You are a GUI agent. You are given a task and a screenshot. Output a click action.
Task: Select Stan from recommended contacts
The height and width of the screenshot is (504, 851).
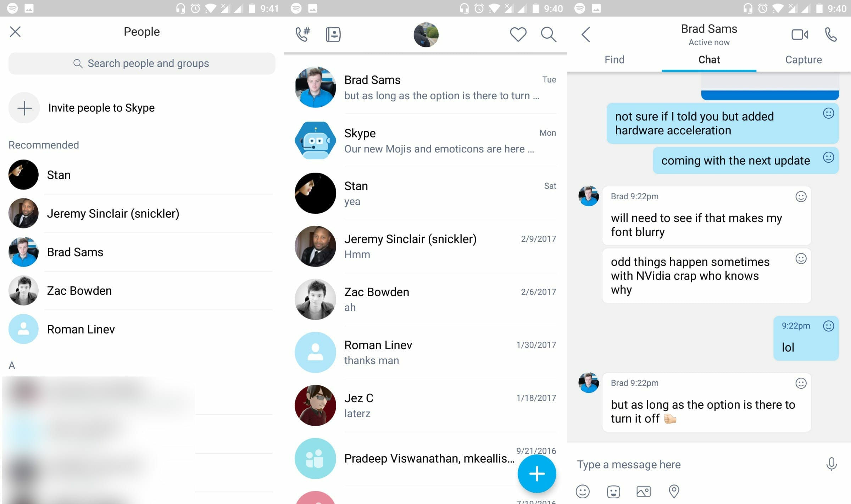coord(58,175)
